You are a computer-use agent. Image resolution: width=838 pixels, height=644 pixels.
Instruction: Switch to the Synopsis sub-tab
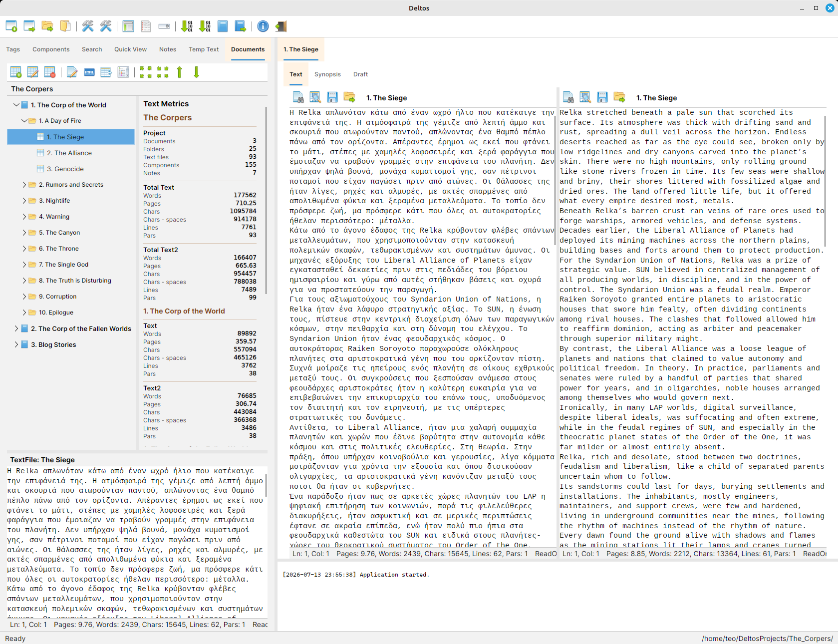click(x=327, y=74)
